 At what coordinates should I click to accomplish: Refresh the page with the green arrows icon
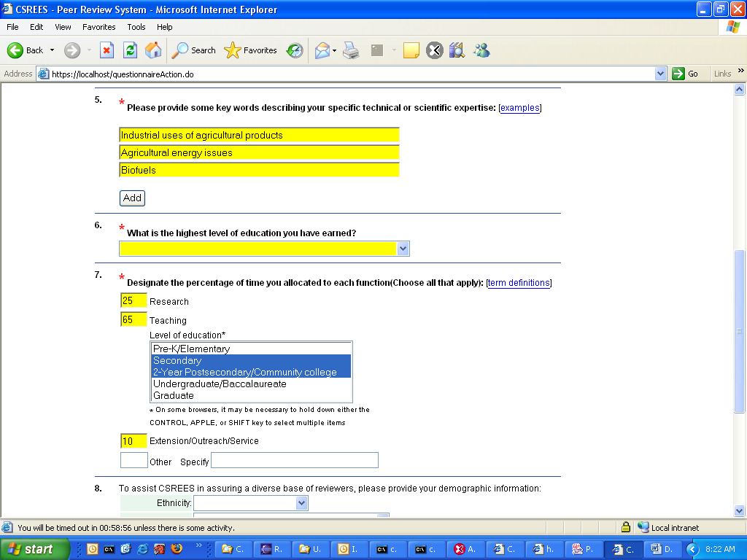(130, 50)
